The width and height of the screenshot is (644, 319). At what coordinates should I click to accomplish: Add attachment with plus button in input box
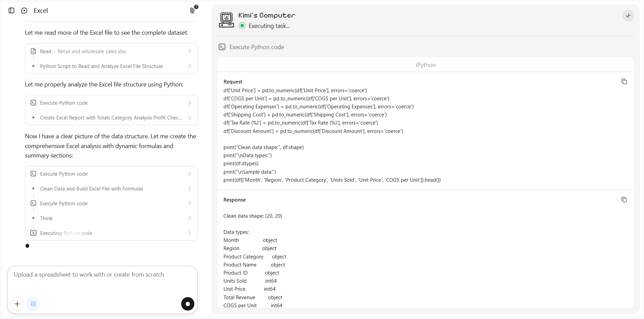17,304
